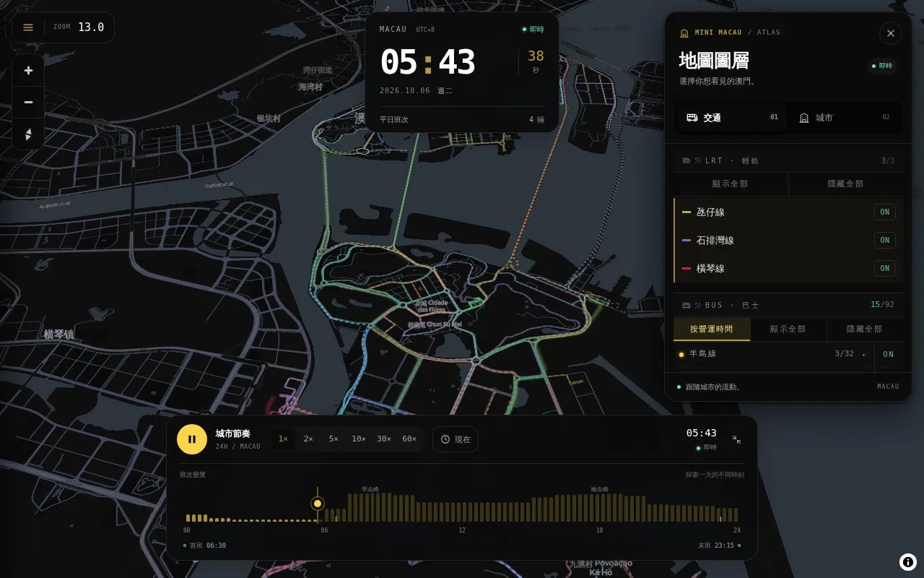
Task: Toggle the 半島線 ON switch
Action: point(889,354)
